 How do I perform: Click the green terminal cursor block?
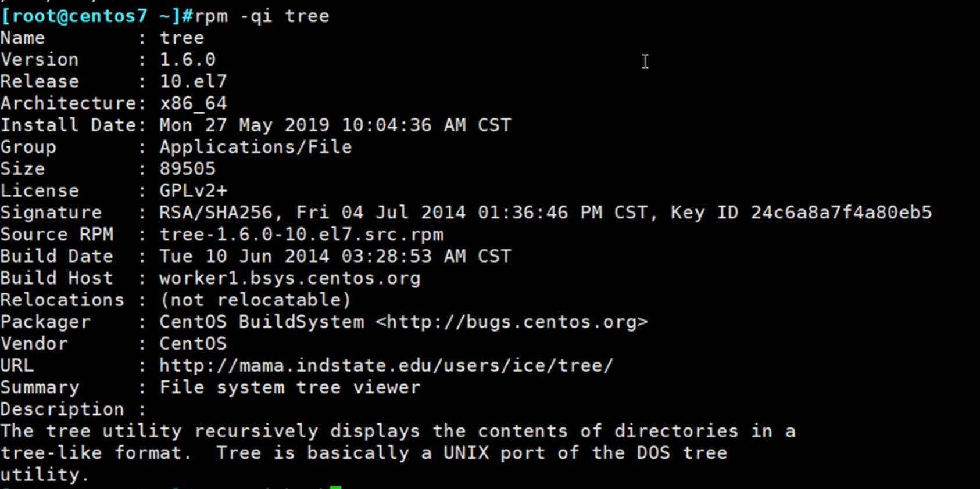(x=335, y=487)
